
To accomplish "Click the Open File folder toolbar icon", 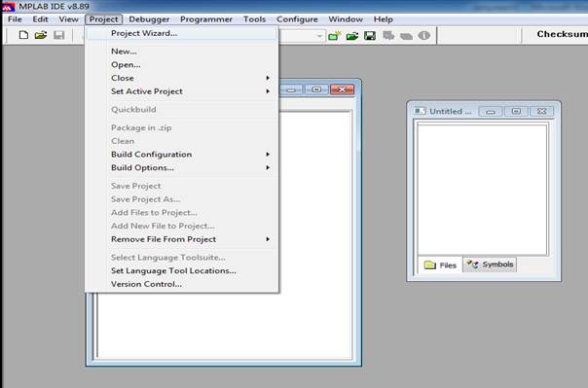I will (x=41, y=35).
